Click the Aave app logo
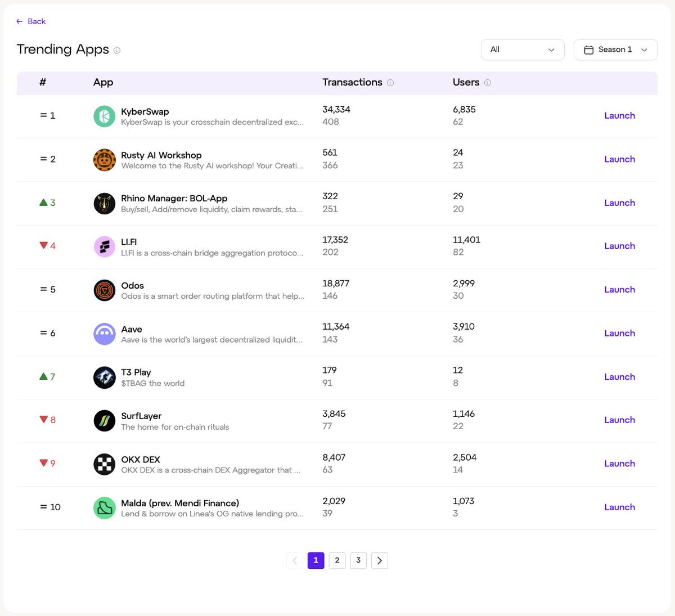Screen dimensions: 675x616 click(104, 334)
